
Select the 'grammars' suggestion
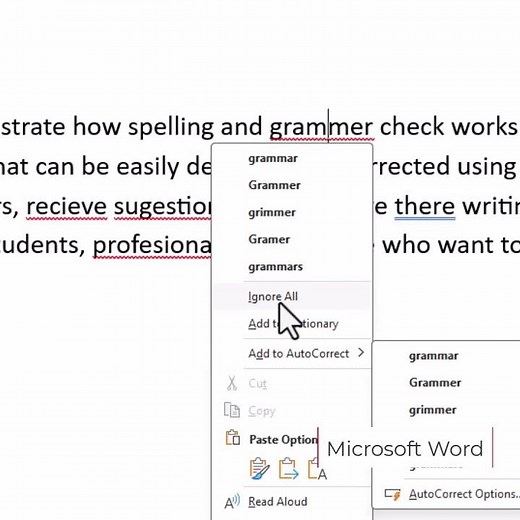pos(275,267)
